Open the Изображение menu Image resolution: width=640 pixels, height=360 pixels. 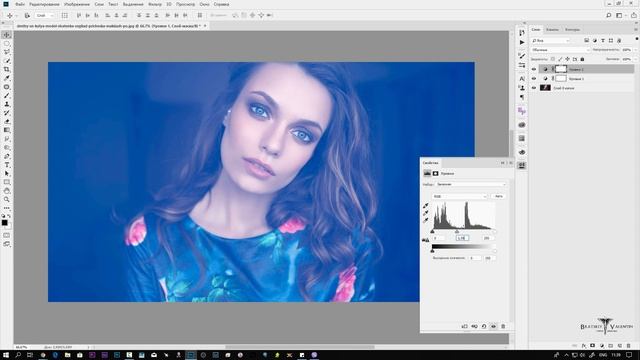(77, 4)
